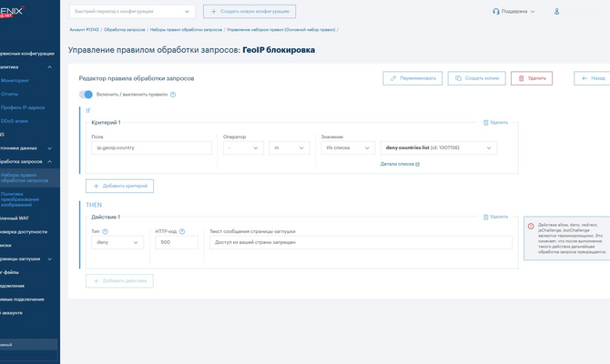The width and height of the screenshot is (610, 364).
Task: Click the Rename button
Action: pos(412,78)
